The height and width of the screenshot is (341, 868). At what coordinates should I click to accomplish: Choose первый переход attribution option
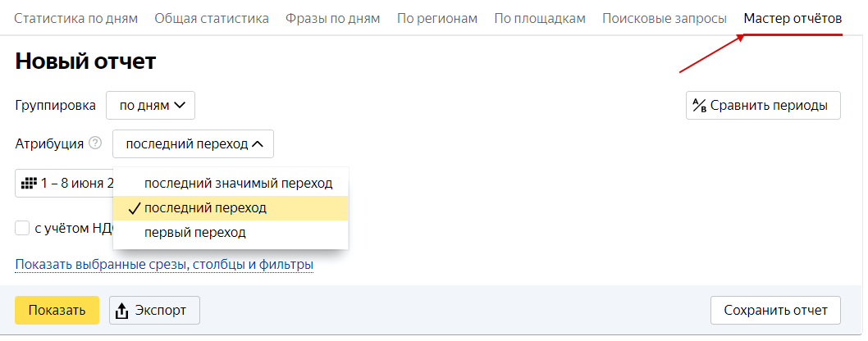[x=231, y=233]
